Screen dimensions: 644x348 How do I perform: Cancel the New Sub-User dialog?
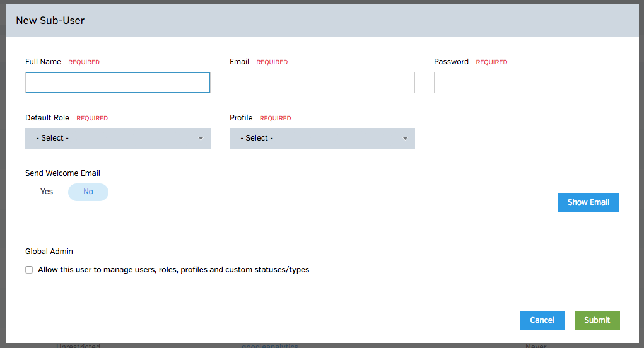[x=542, y=320]
